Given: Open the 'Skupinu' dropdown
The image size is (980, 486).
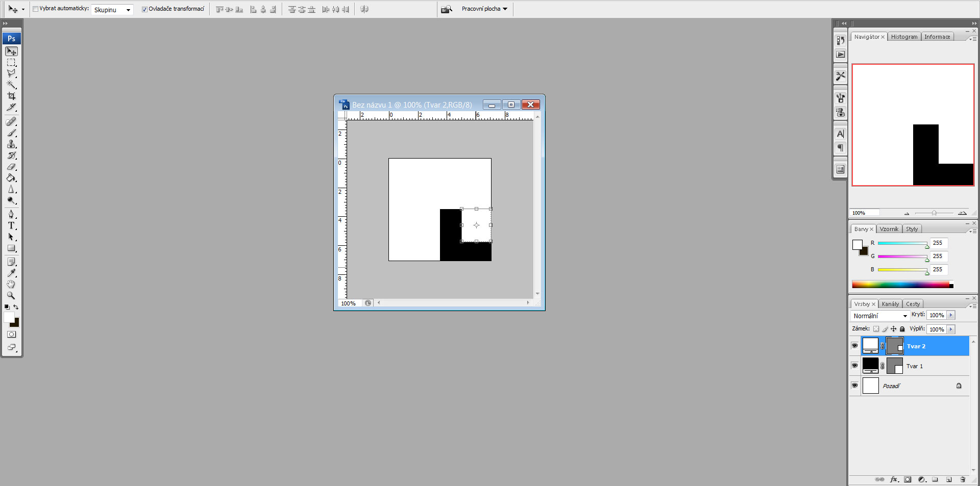Looking at the screenshot, I should click(112, 10).
